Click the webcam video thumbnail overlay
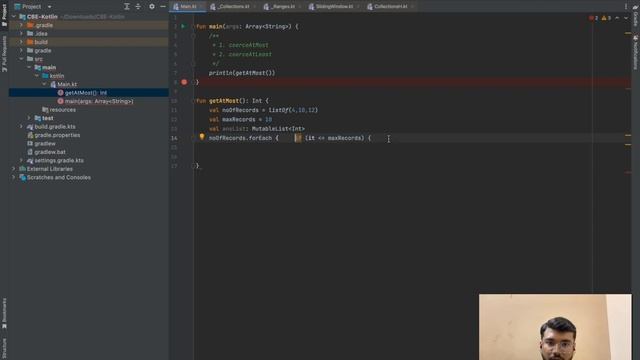Screen dimensions: 640x360 [x=555, y=327]
